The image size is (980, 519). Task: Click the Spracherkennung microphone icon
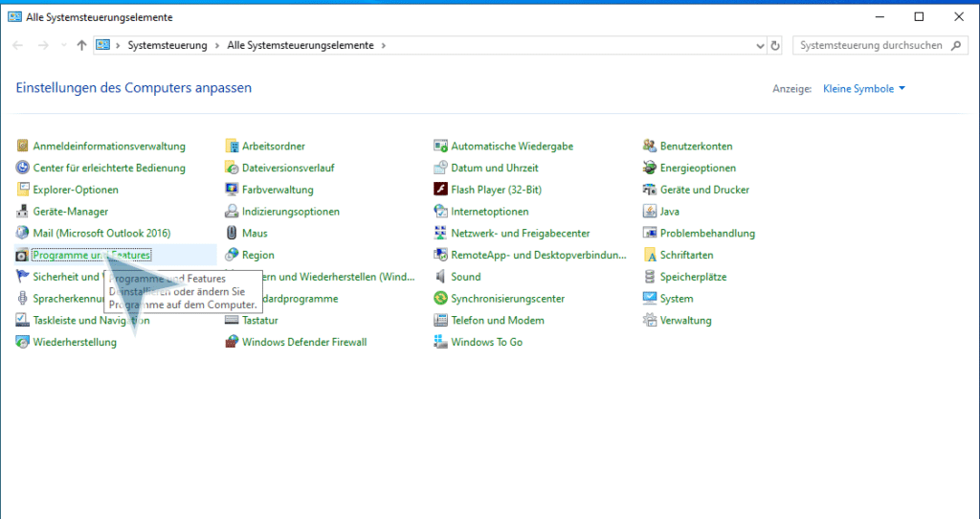pos(23,298)
